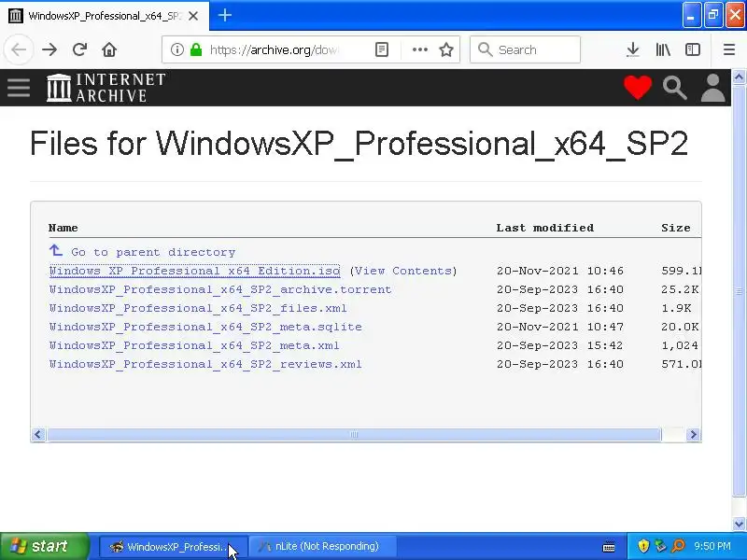Click the Files for WindowsXP_Professional_x64_SP2 heading
Image resolution: width=747 pixels, height=560 pixels.
click(x=359, y=144)
